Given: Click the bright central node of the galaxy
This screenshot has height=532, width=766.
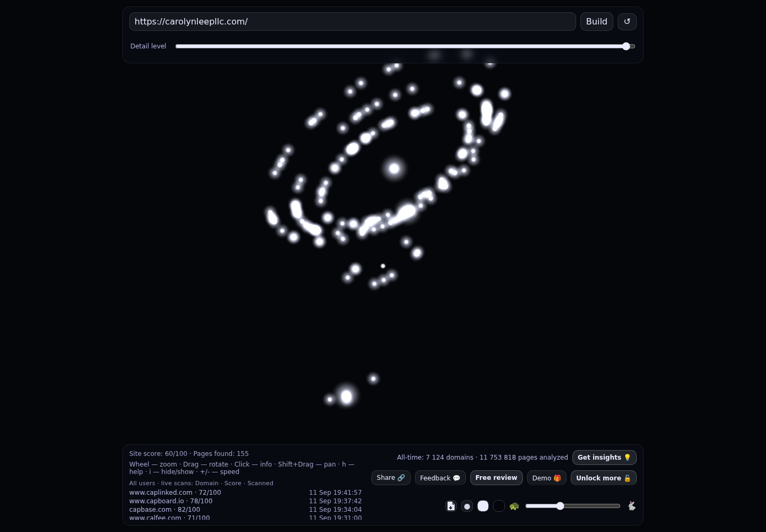Looking at the screenshot, I should (394, 169).
